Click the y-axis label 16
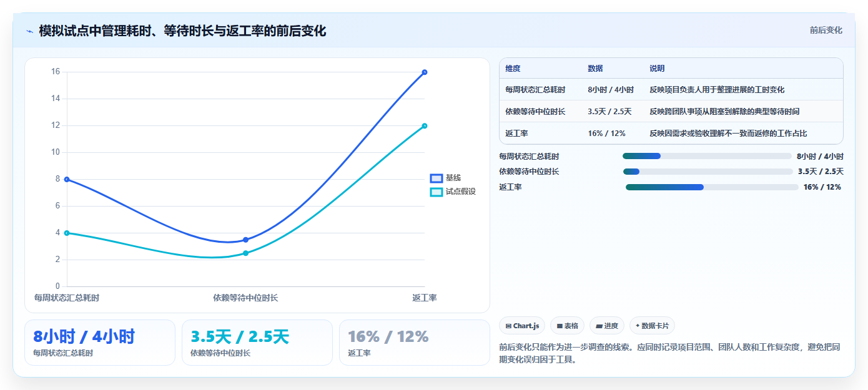The height and width of the screenshot is (390, 868). 56,72
